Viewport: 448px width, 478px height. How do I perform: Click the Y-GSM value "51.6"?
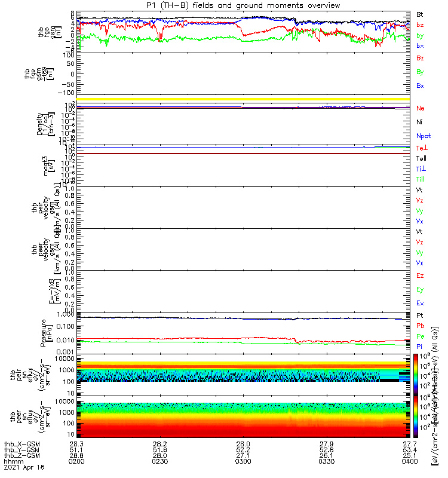pyautogui.click(x=159, y=450)
